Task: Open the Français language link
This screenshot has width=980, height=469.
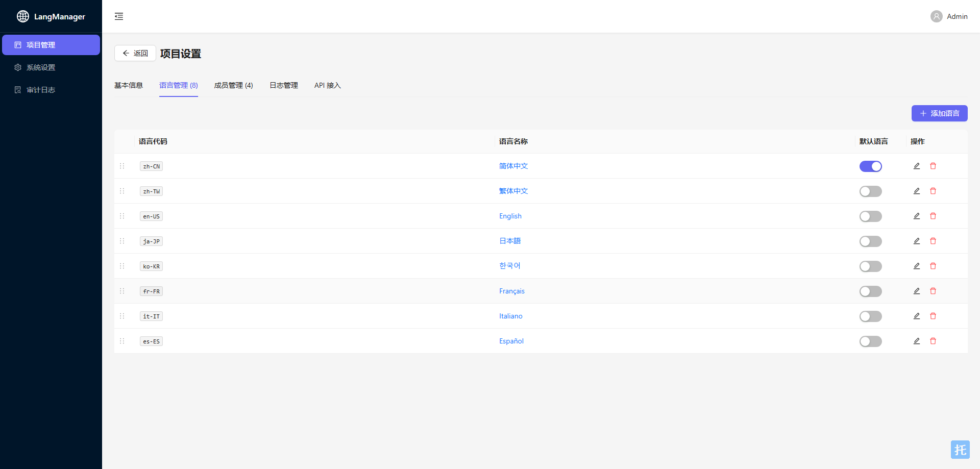Action: (x=512, y=291)
